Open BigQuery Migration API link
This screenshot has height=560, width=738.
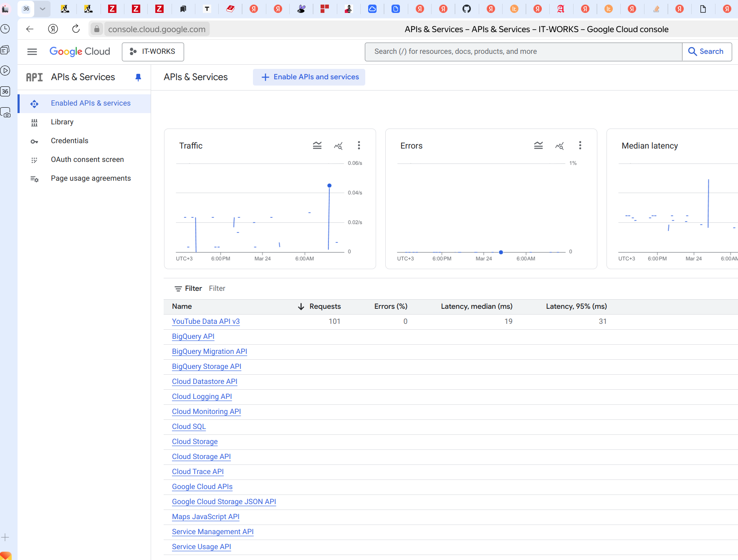(210, 352)
